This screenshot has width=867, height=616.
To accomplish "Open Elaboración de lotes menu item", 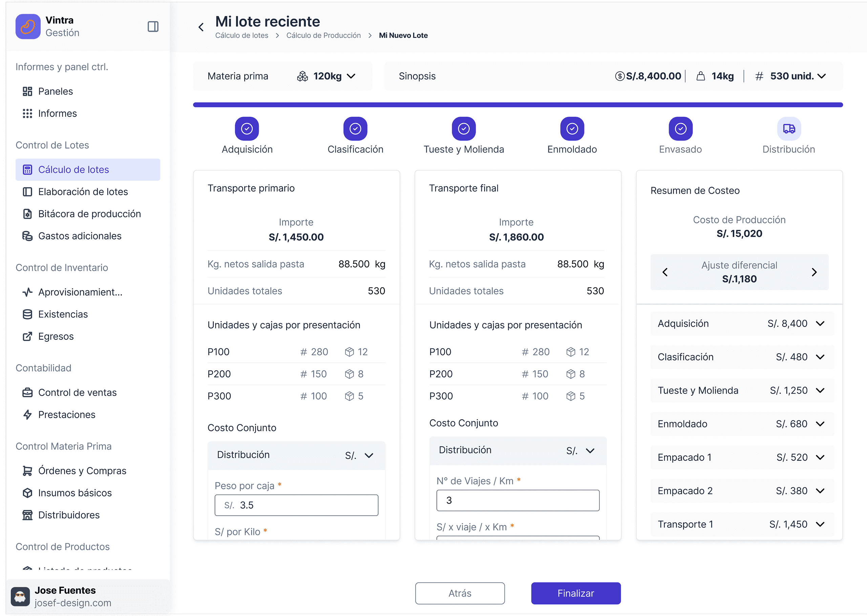I will [88, 192].
